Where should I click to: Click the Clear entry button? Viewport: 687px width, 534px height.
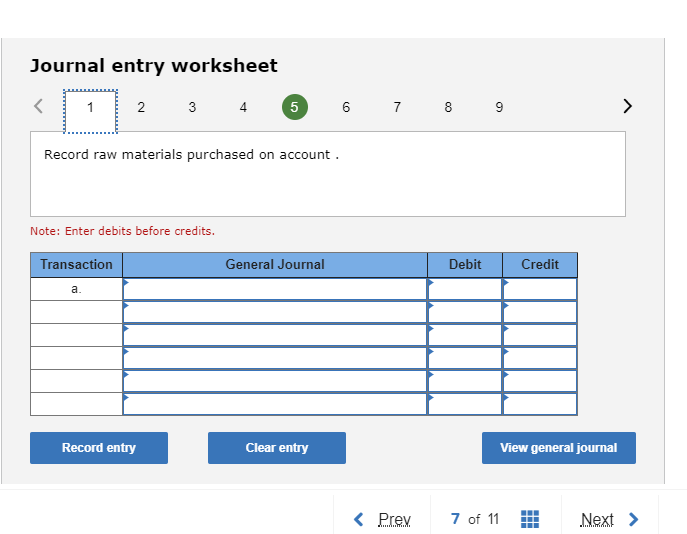coord(277,448)
